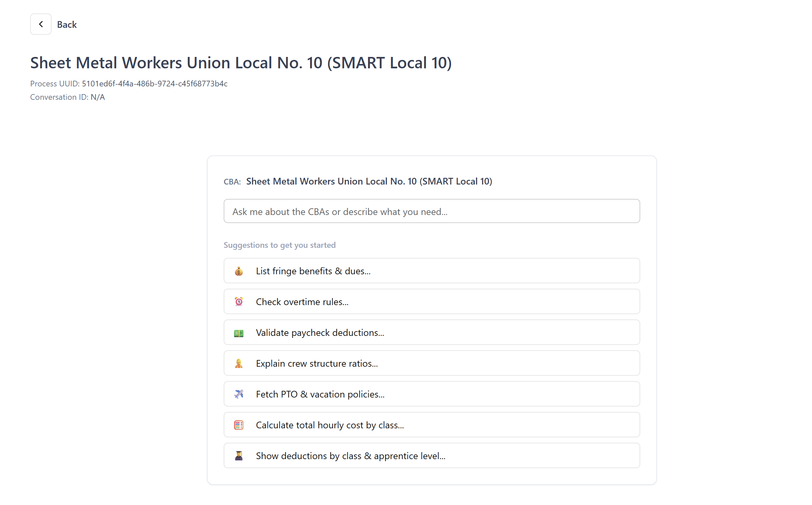Click the Back text label
Screen dimensions: 812x505
click(x=67, y=24)
